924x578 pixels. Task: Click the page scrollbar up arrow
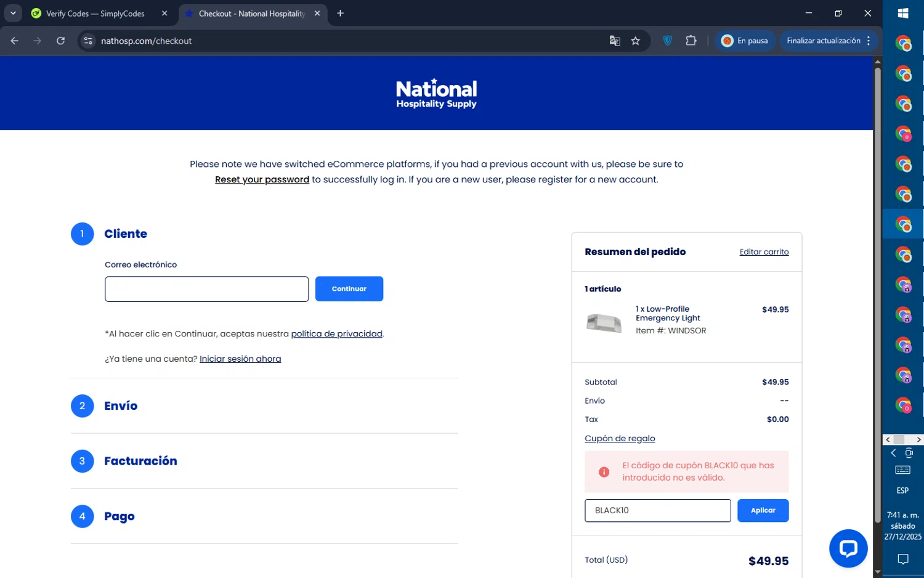click(x=877, y=62)
